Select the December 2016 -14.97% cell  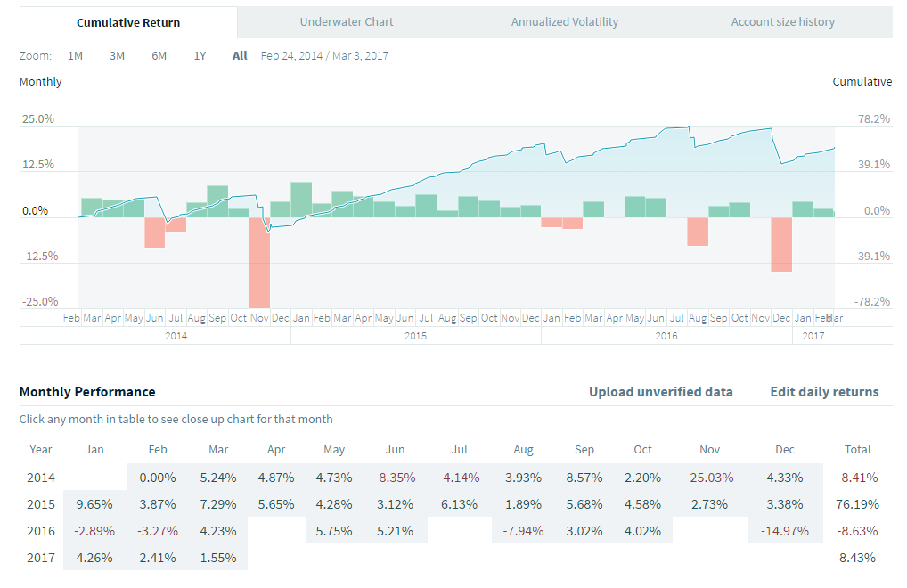pos(784,531)
